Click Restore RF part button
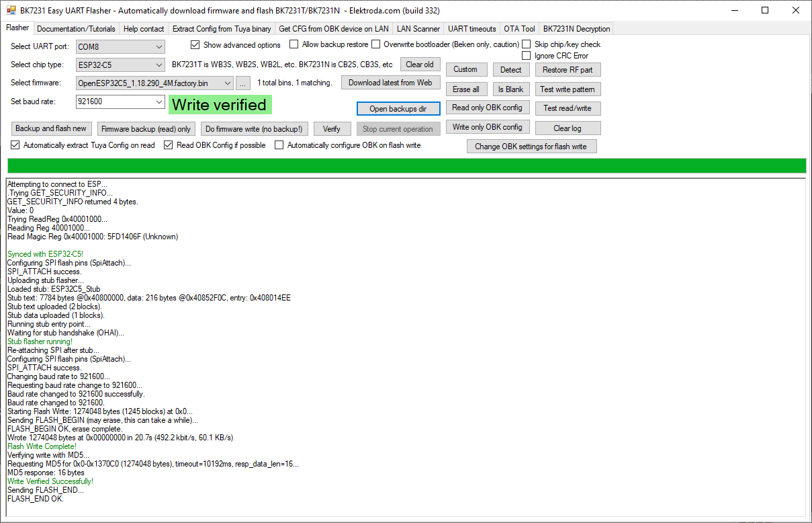Viewport: 812px width, 523px height. 568,70
